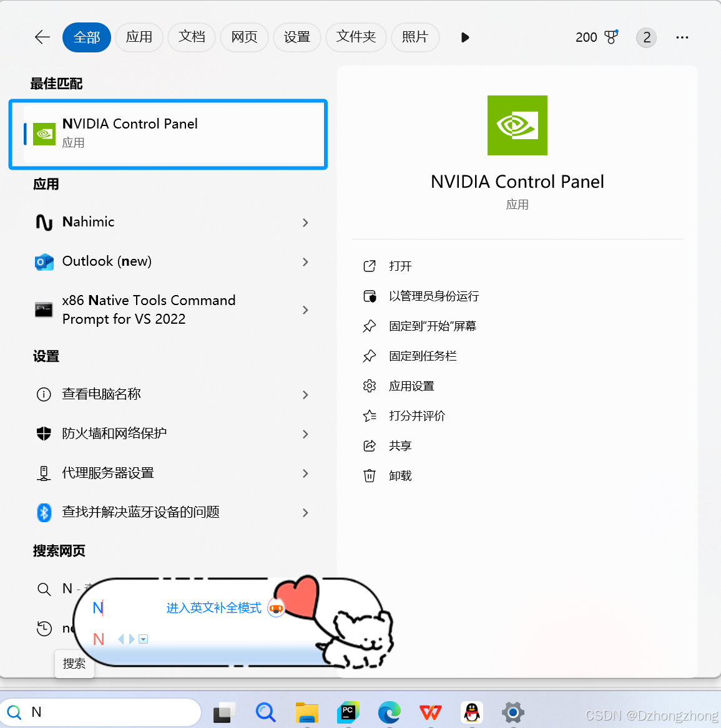
Task: Click 卸载 to uninstall app
Action: pyautogui.click(x=400, y=476)
